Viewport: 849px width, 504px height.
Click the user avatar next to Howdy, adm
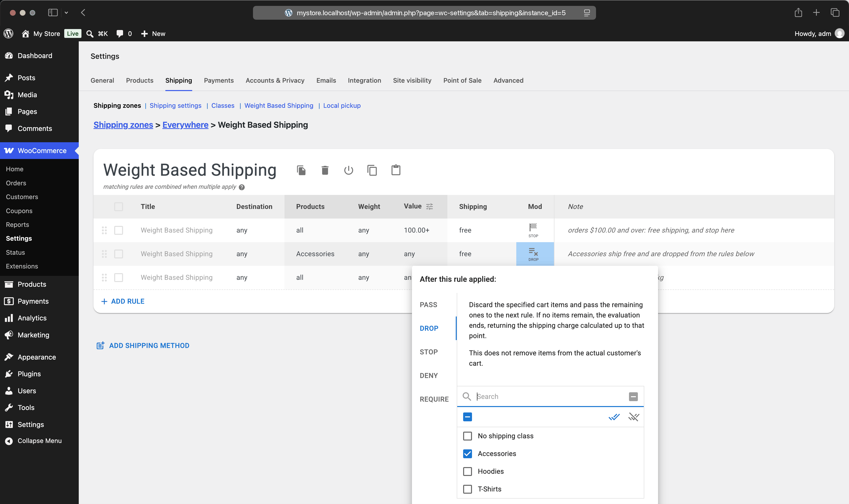[839, 33]
